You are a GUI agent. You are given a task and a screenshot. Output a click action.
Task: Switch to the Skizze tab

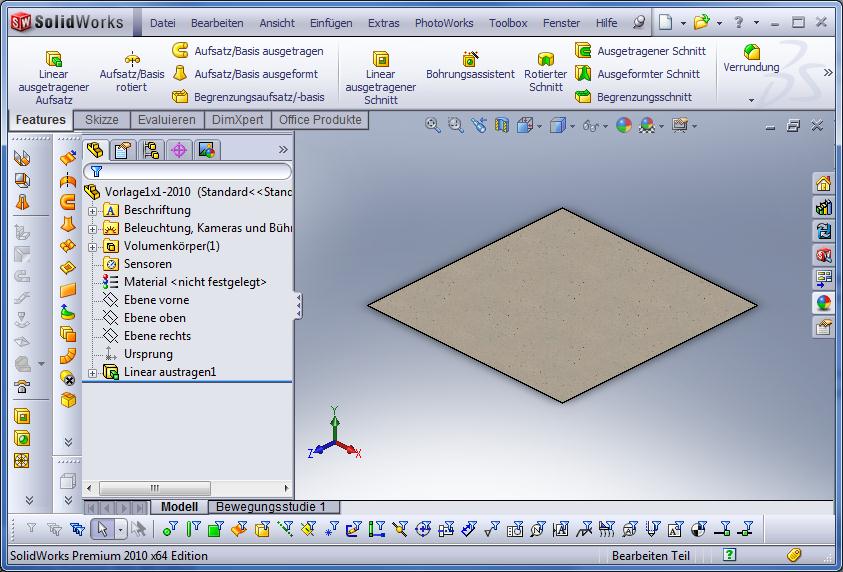click(102, 120)
